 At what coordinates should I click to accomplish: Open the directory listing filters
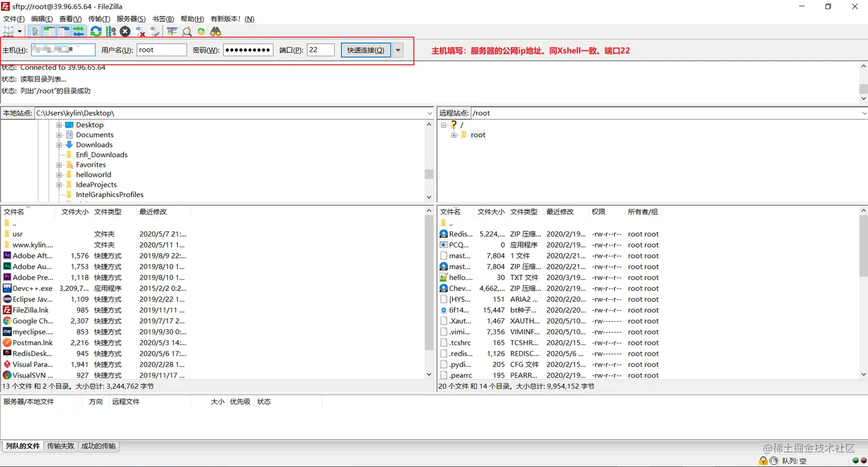click(172, 32)
